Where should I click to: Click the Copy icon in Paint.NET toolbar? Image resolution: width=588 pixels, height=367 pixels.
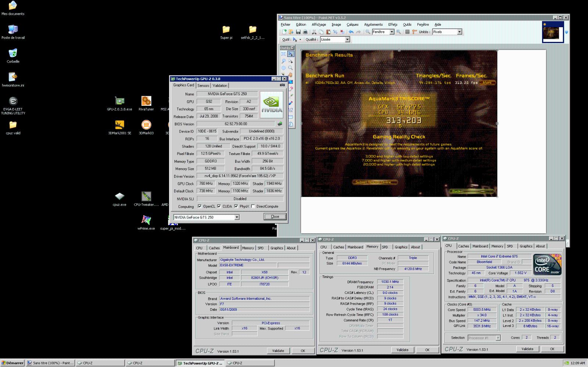[x=321, y=32]
